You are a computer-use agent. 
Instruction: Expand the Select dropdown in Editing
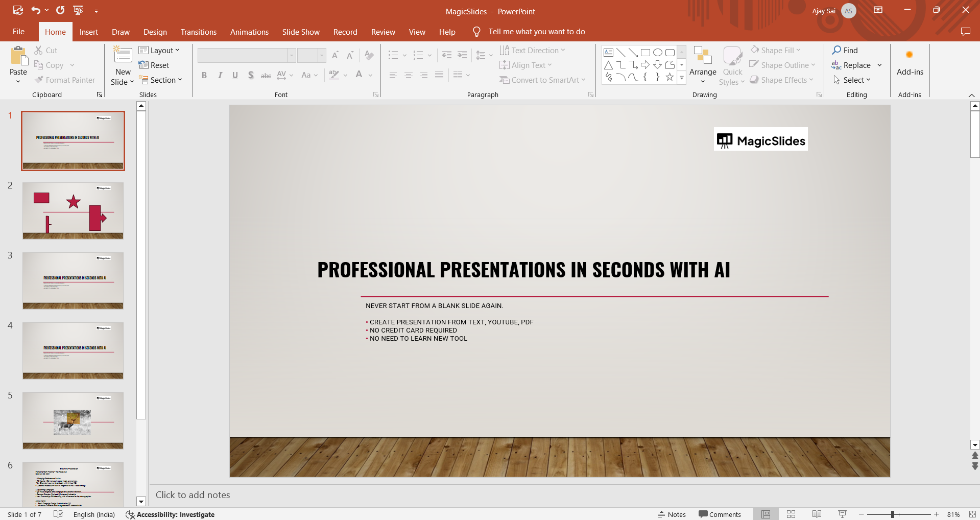852,80
